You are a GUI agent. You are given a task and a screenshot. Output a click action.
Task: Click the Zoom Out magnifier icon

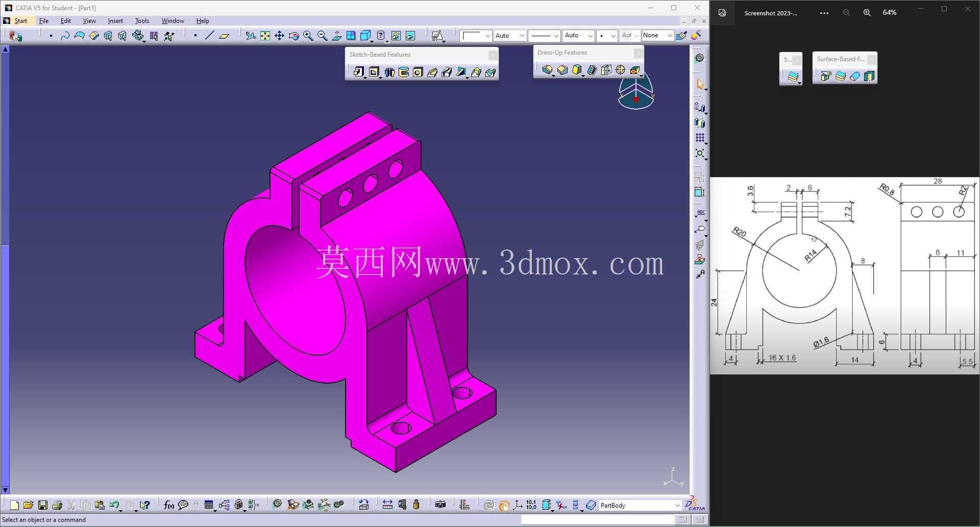tap(322, 35)
